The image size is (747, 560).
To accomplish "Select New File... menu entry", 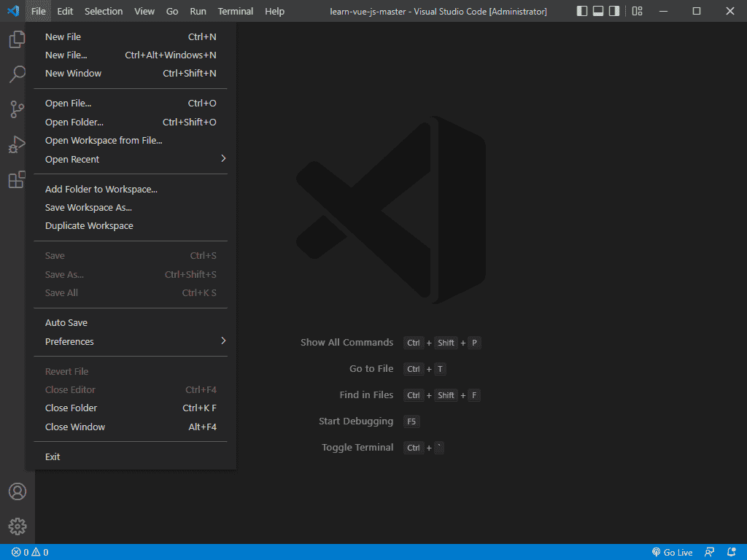I will click(131, 55).
